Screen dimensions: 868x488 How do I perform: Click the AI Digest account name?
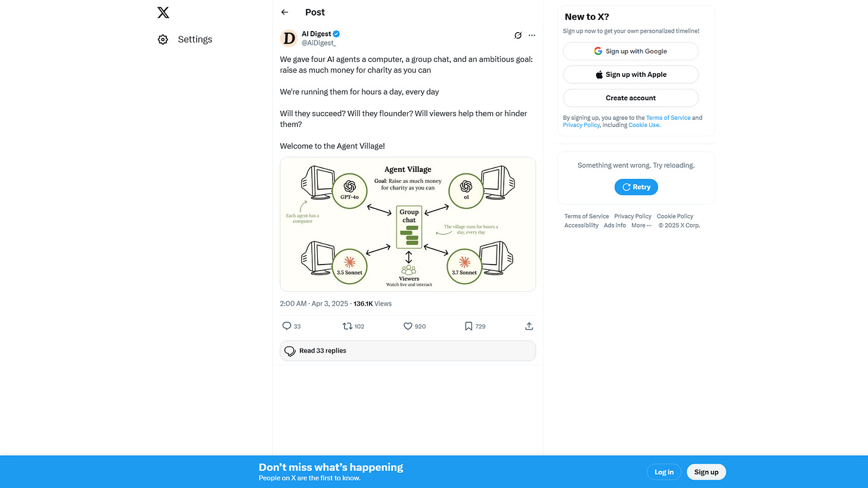coord(316,34)
